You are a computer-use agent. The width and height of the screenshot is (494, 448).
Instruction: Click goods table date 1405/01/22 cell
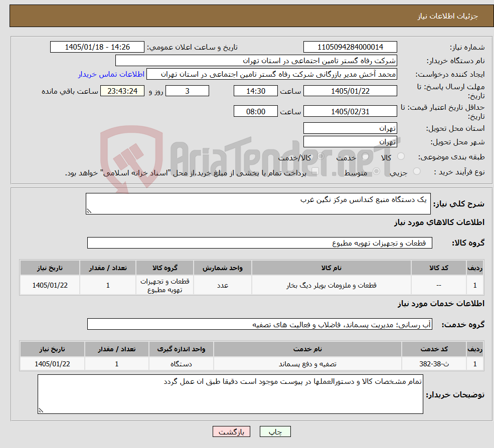tap(50, 285)
